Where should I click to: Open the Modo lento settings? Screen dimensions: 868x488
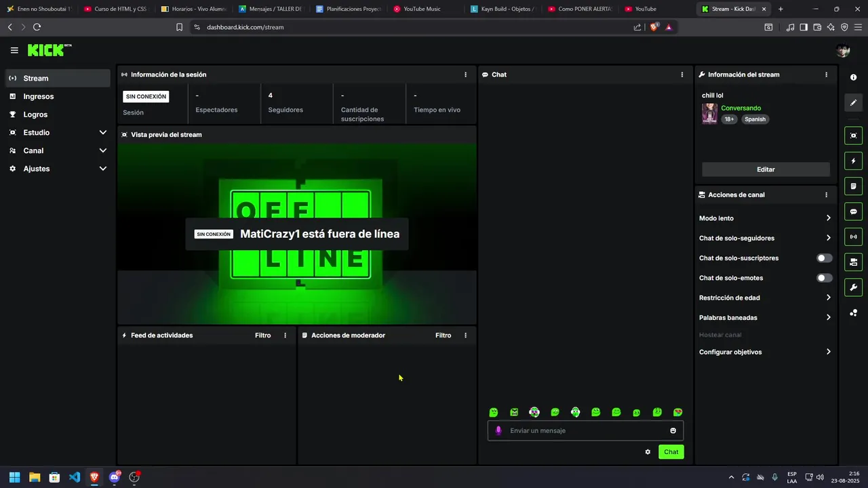click(765, 218)
